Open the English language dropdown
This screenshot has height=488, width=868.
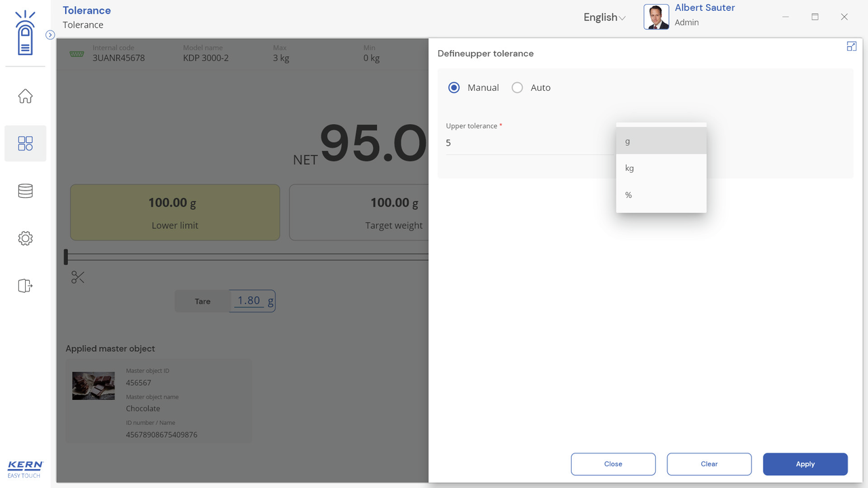[604, 18]
